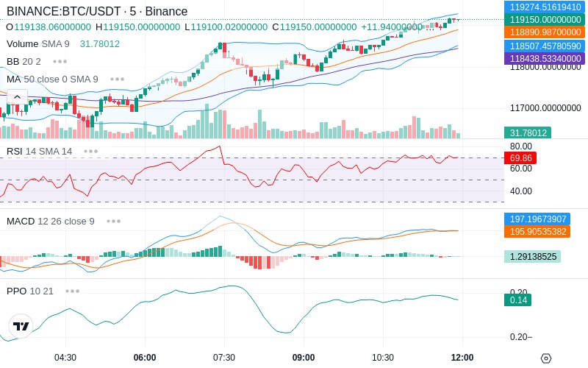The image size is (588, 368).
Task: Click the Volume SMA 9 legend label
Action: click(x=38, y=44)
